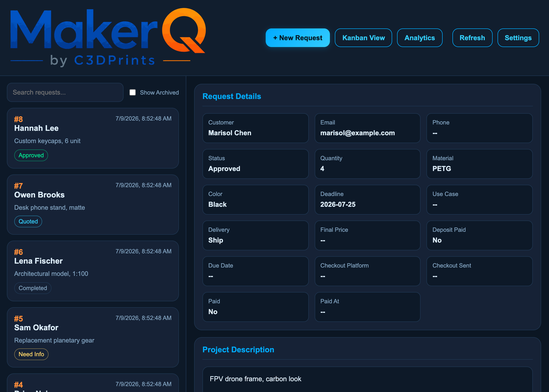This screenshot has height=392, width=549.
Task: Click the Status value Approved in details
Action: [x=224, y=169]
